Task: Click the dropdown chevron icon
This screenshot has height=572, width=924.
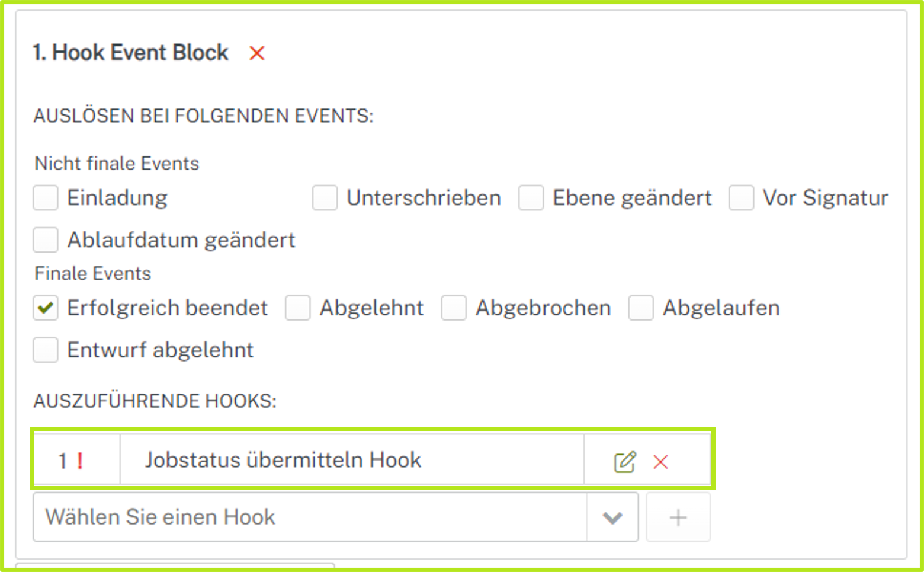Action: 612,517
